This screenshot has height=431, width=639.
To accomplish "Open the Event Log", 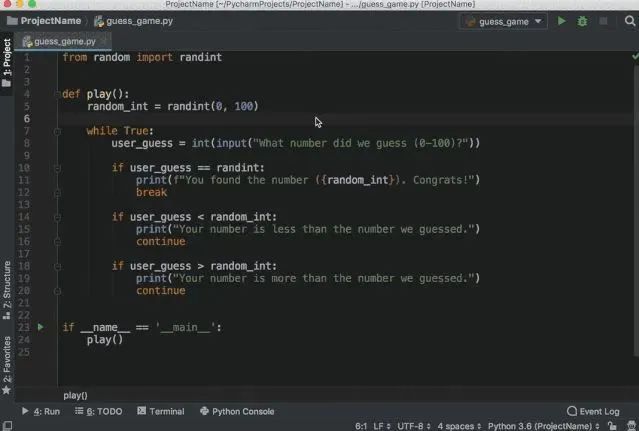I will click(x=593, y=411).
